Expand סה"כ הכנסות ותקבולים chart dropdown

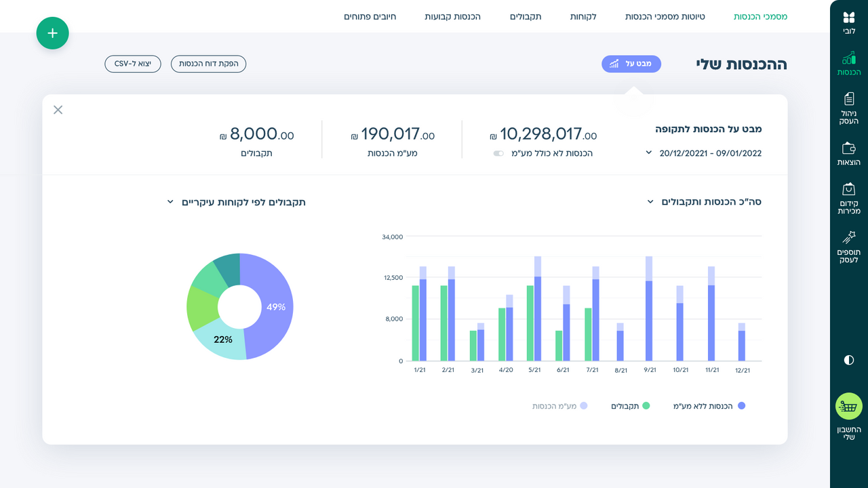coord(650,202)
